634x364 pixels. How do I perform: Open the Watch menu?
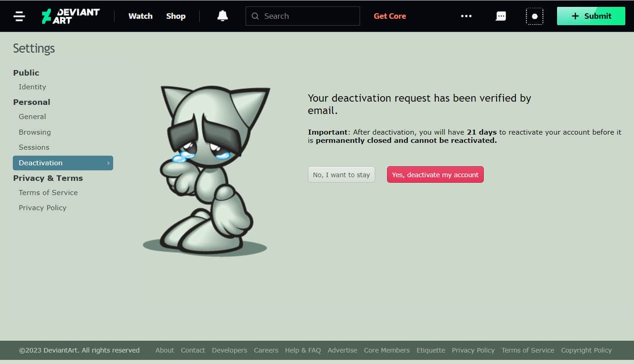(x=140, y=16)
